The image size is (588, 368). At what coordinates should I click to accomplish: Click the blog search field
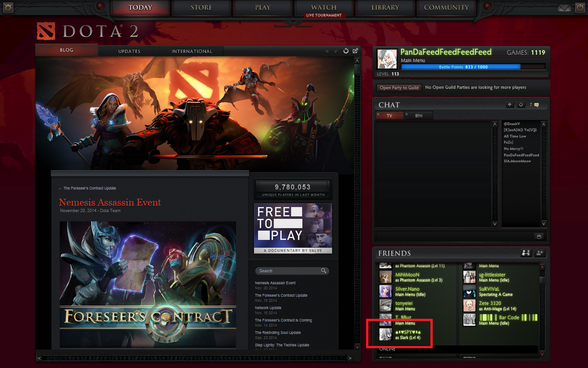pos(292,271)
